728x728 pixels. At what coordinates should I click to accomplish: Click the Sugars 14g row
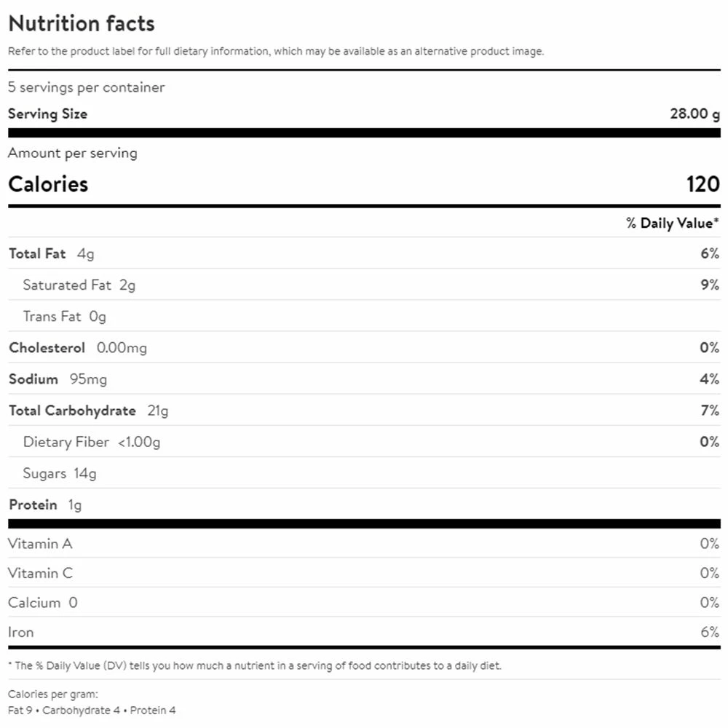(59, 472)
